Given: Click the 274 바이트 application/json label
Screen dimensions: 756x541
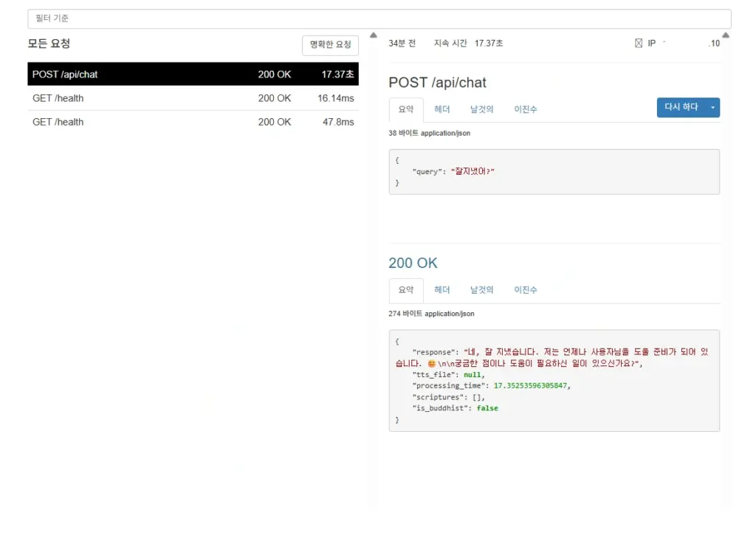Looking at the screenshot, I should tap(431, 314).
